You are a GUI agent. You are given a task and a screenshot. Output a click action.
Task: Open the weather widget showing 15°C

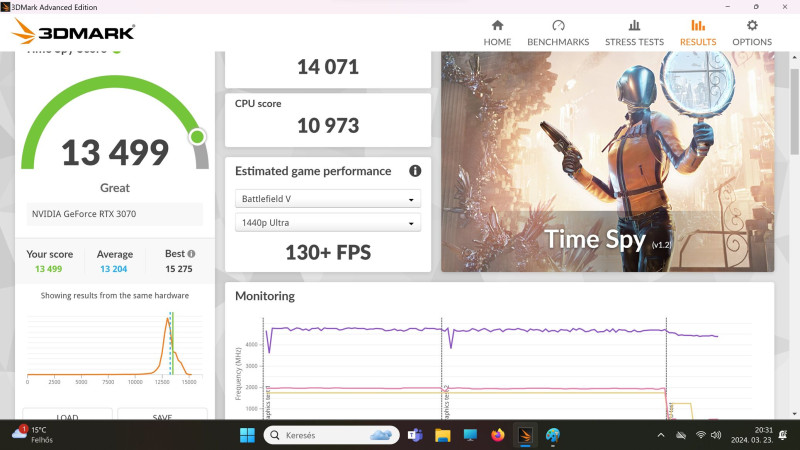(x=32, y=435)
